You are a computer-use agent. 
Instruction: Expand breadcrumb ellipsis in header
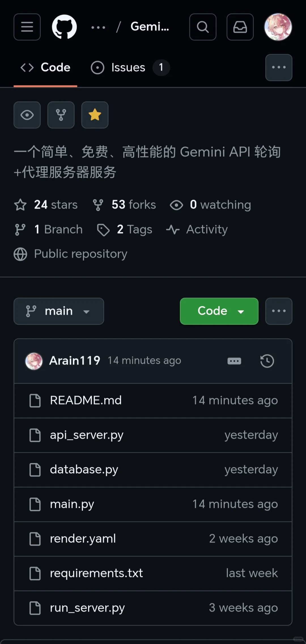(x=98, y=27)
